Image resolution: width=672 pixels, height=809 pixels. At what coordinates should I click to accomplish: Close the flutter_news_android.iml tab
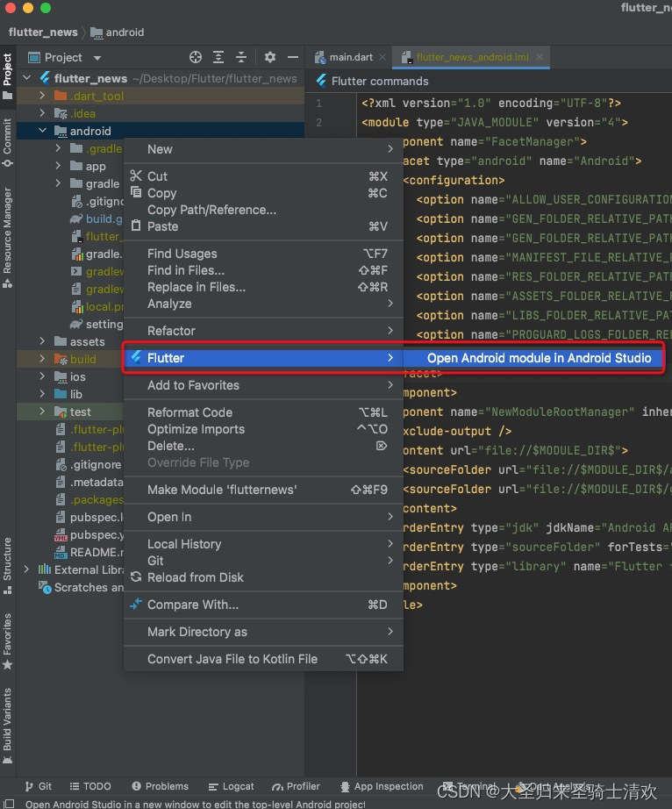539,57
